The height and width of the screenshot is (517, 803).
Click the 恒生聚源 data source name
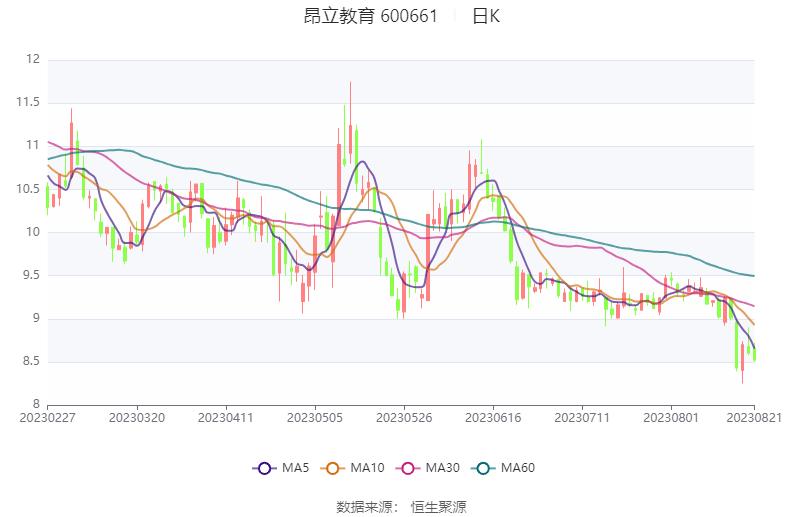[x=439, y=507]
